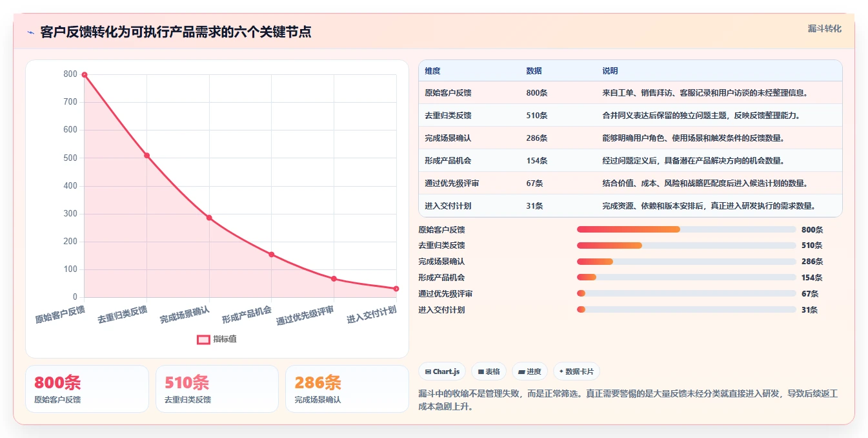Click the 31条 table data cell

pos(534,206)
